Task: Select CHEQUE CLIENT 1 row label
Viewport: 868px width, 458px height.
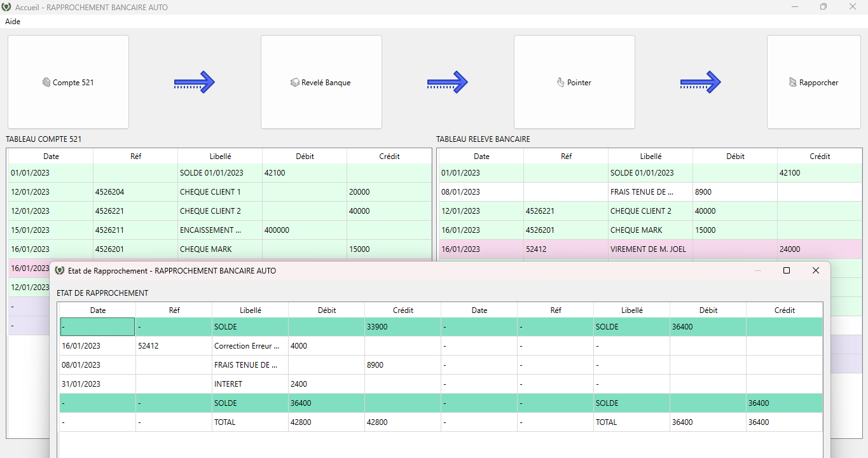Action: (x=220, y=192)
